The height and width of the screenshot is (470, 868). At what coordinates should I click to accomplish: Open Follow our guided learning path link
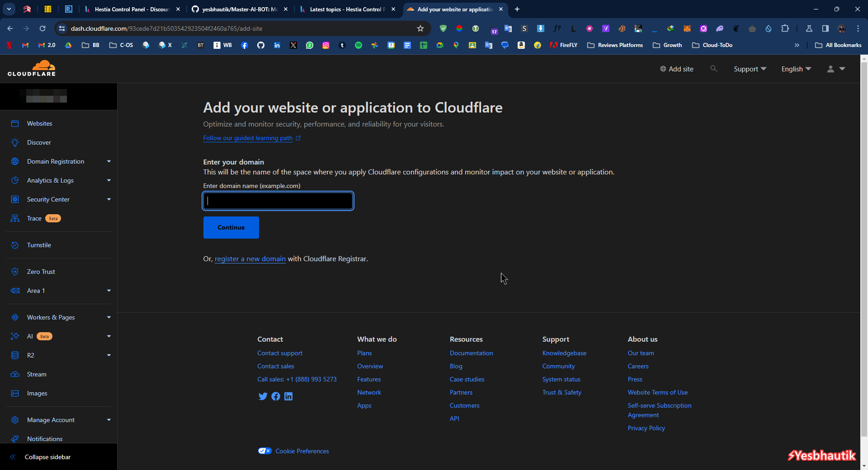click(x=252, y=138)
